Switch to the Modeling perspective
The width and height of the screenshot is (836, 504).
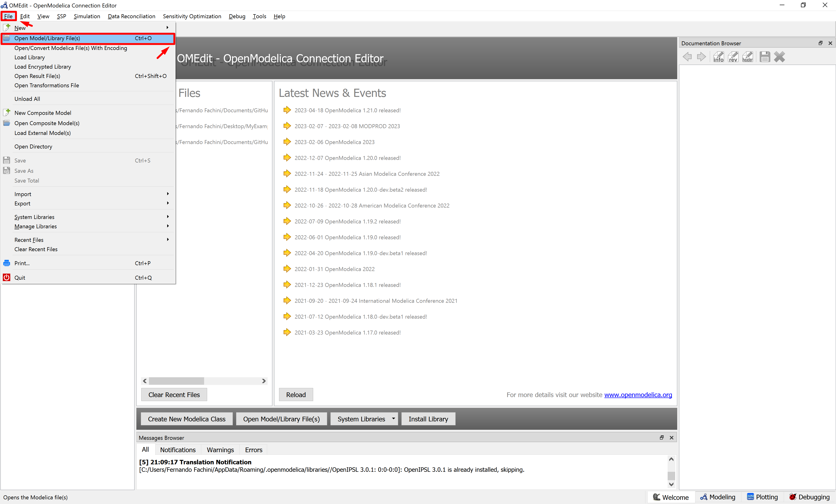718,497
